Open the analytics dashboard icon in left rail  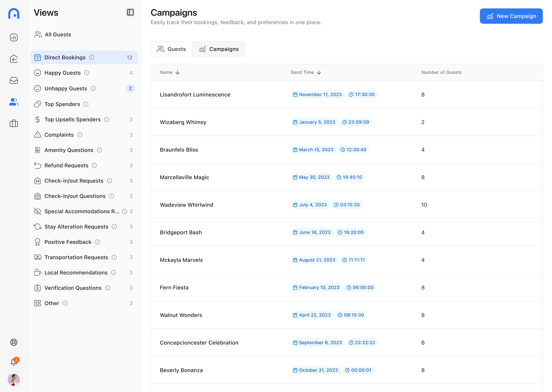pos(14,37)
